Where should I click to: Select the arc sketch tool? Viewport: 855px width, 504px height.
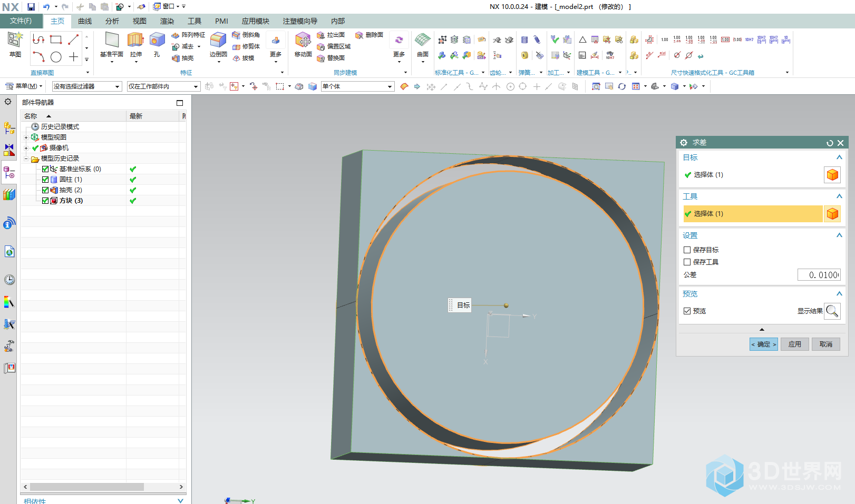(x=38, y=57)
